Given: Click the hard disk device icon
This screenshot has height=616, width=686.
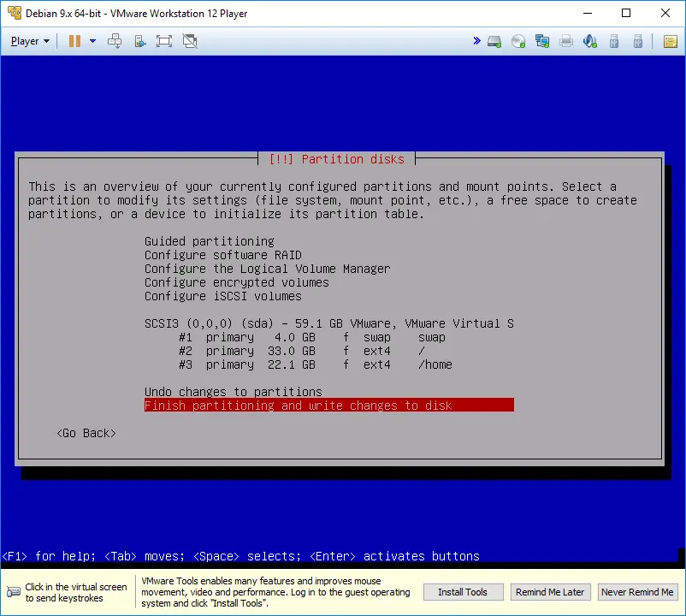Looking at the screenshot, I should (x=494, y=41).
